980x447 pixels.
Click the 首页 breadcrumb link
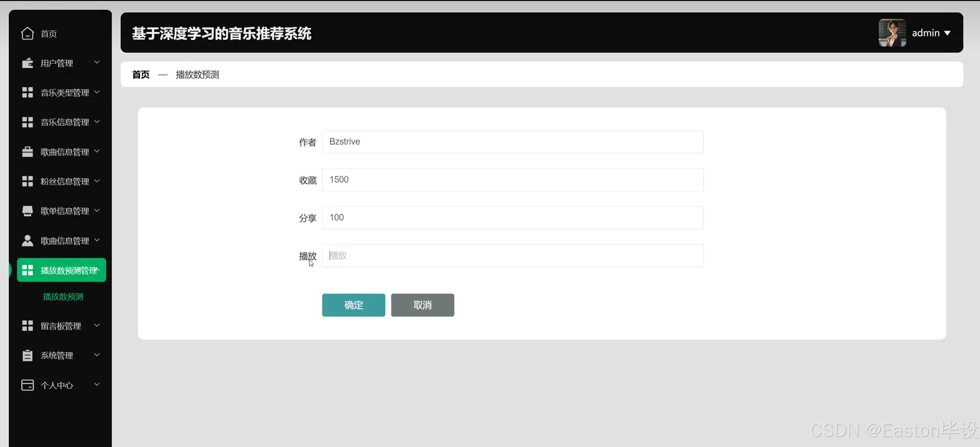(141, 74)
